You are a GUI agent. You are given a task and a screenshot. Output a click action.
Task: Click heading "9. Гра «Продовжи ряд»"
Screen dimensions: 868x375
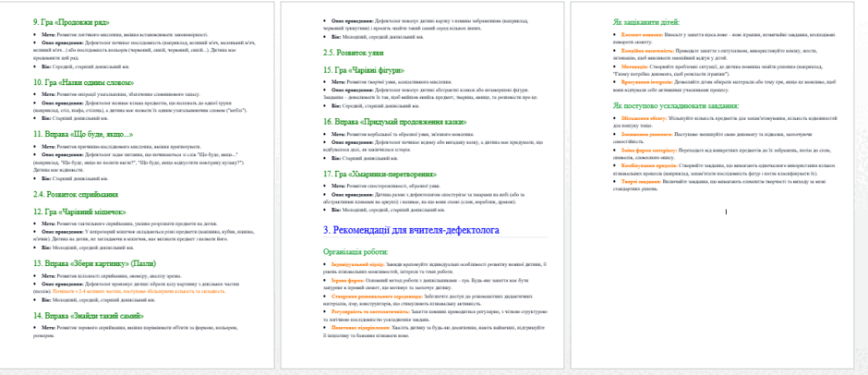(70, 23)
